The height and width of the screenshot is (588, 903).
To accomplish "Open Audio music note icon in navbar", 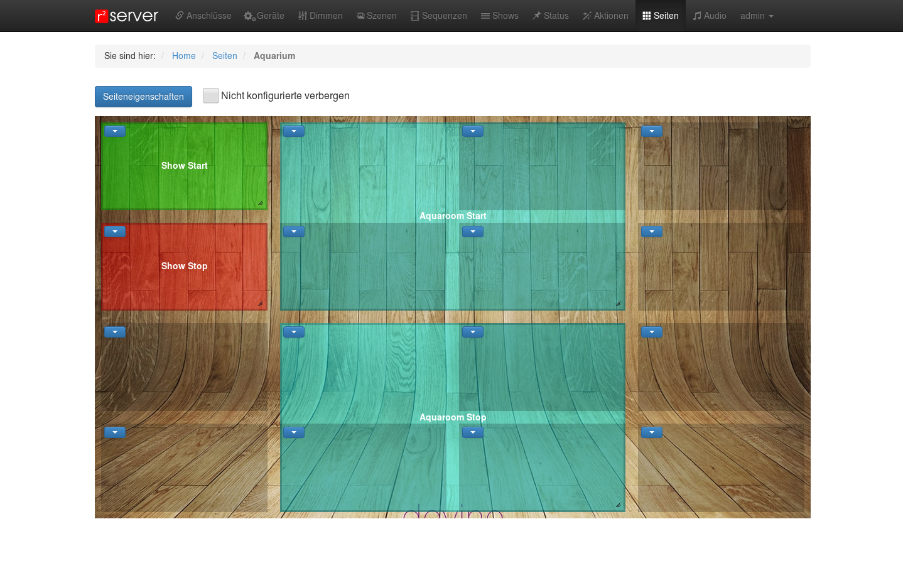I will click(x=697, y=16).
